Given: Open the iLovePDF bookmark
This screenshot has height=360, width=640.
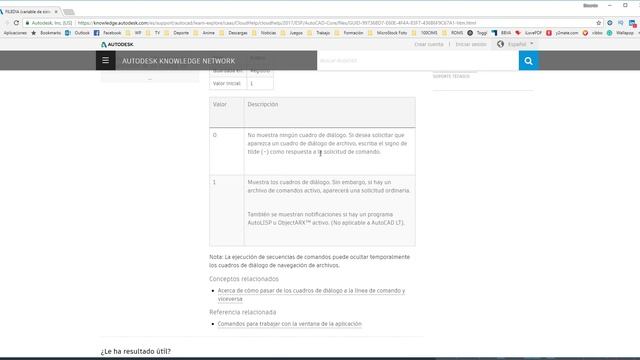Looking at the screenshot, I should (x=529, y=33).
